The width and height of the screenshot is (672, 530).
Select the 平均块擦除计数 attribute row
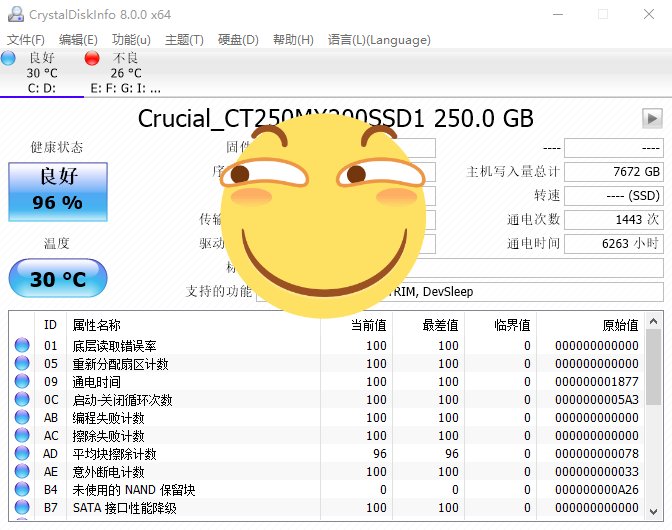coord(327,453)
